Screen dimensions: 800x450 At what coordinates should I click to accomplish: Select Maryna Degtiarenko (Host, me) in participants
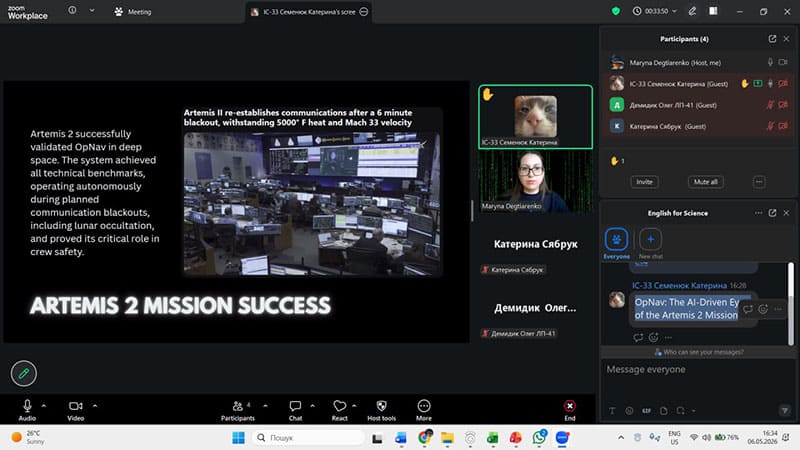click(x=698, y=63)
